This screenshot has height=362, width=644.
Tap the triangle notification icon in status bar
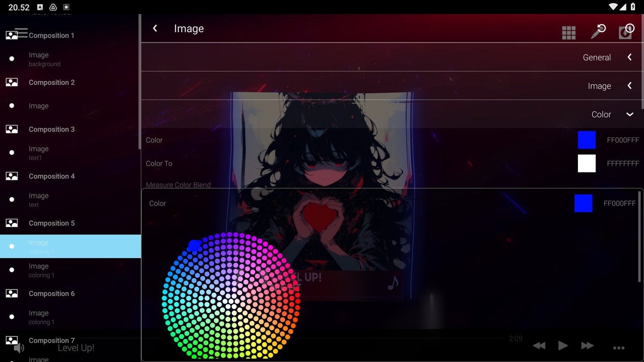(x=53, y=7)
